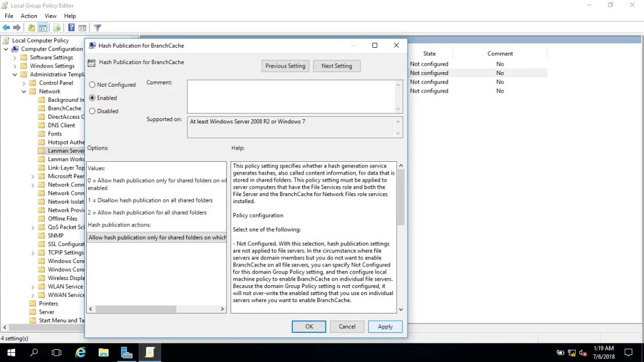This screenshot has width=644, height=362.
Task: Click the Up One Level folder icon
Action: (x=31, y=27)
